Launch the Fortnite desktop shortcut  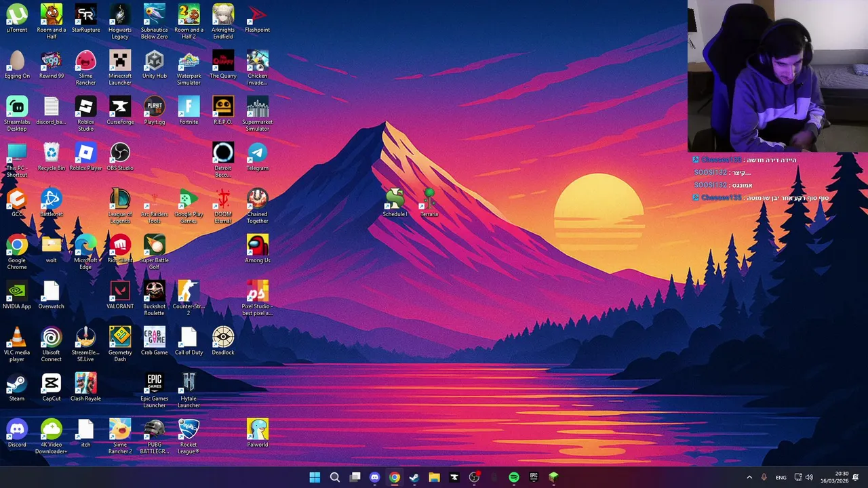tap(189, 111)
